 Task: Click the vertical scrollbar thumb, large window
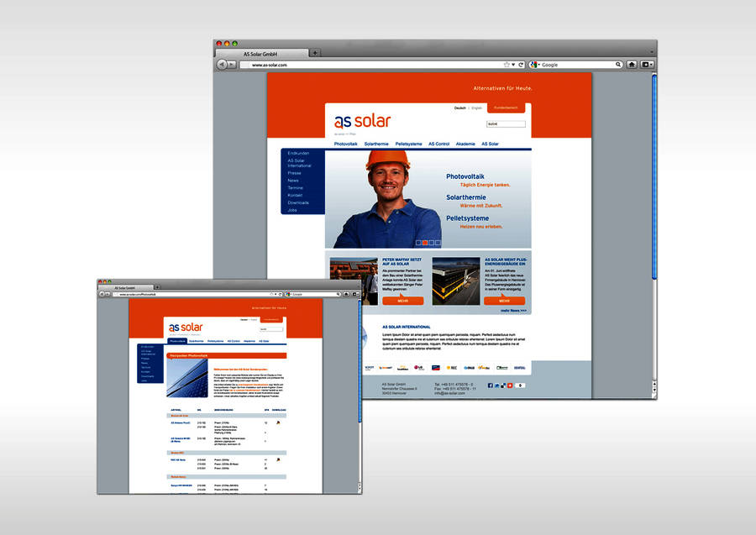click(654, 176)
